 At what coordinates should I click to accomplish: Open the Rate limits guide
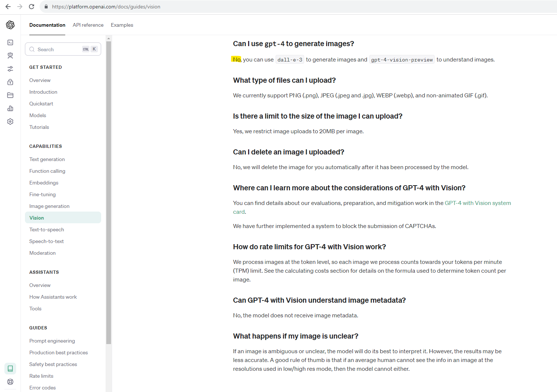[41, 376]
